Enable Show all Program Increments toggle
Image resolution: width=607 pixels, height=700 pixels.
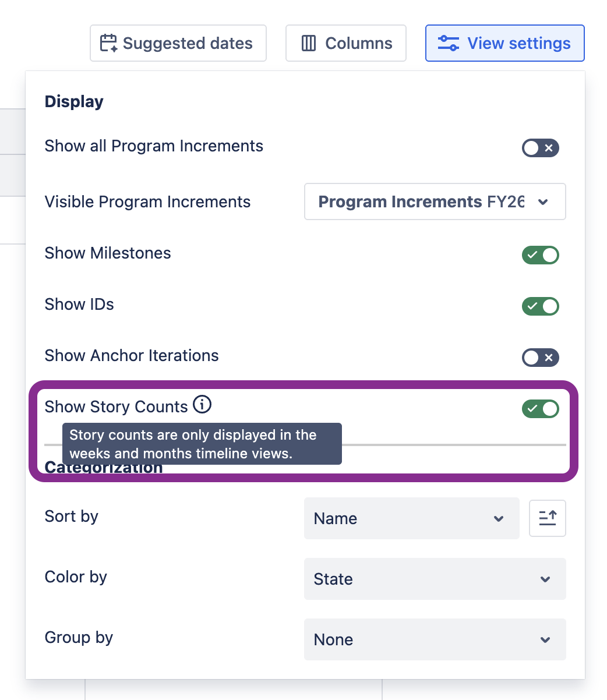[540, 148]
